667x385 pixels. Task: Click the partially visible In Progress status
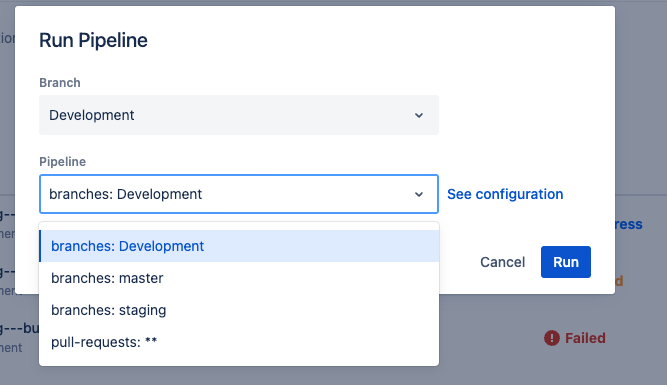pos(629,224)
